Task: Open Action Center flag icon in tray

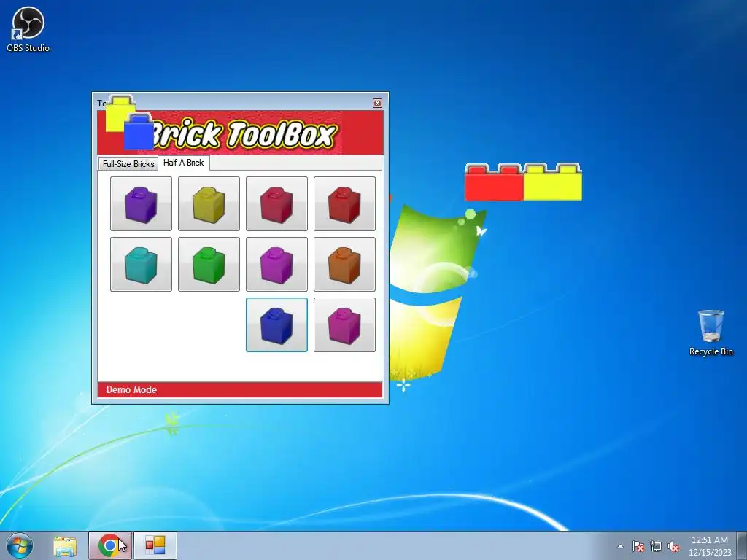Action: pyautogui.click(x=638, y=546)
